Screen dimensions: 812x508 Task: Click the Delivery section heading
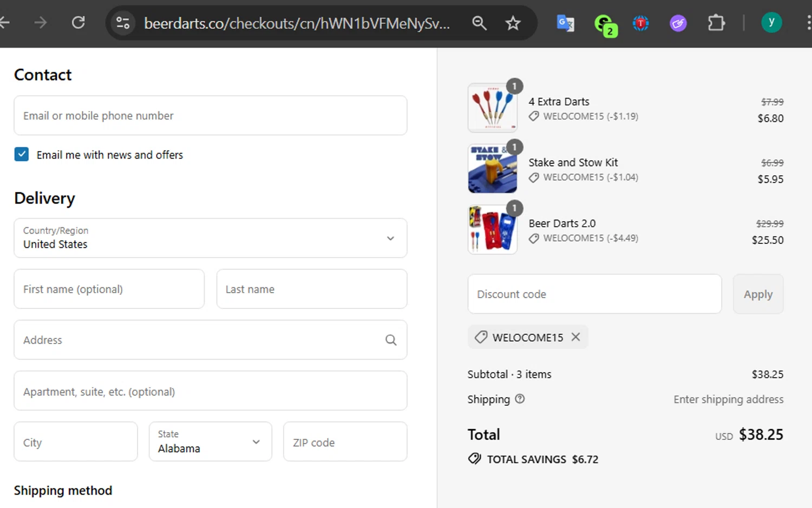pos(44,198)
